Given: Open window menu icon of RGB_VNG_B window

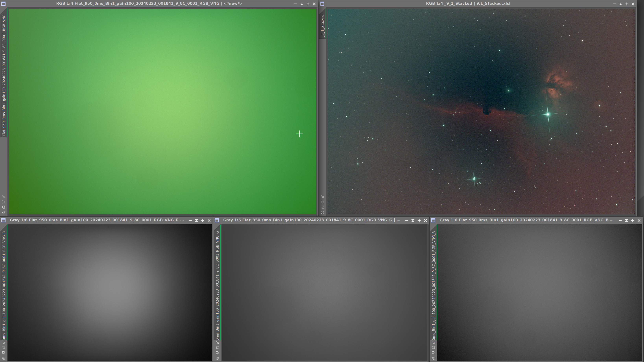Looking at the screenshot, I should (433, 220).
